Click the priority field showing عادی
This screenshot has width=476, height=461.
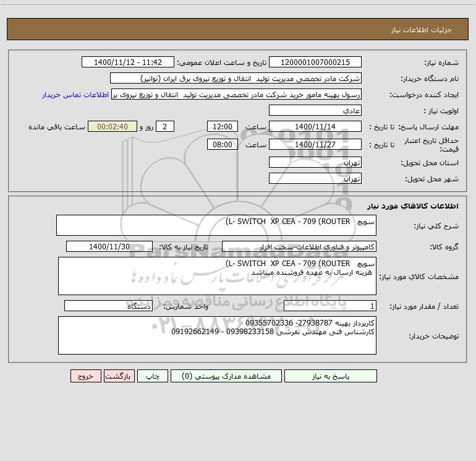pos(315,110)
